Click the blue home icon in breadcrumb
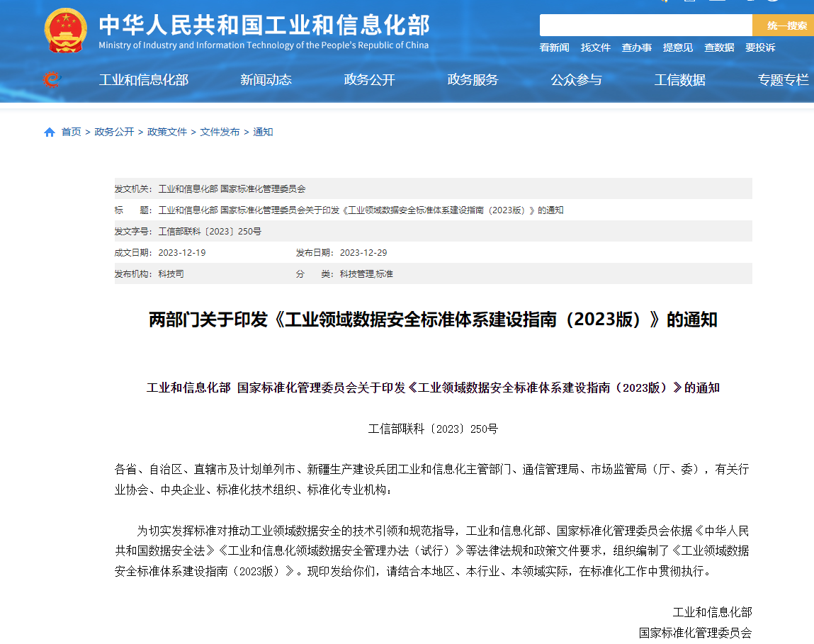Screen dimensions: 814x644 click(50, 132)
